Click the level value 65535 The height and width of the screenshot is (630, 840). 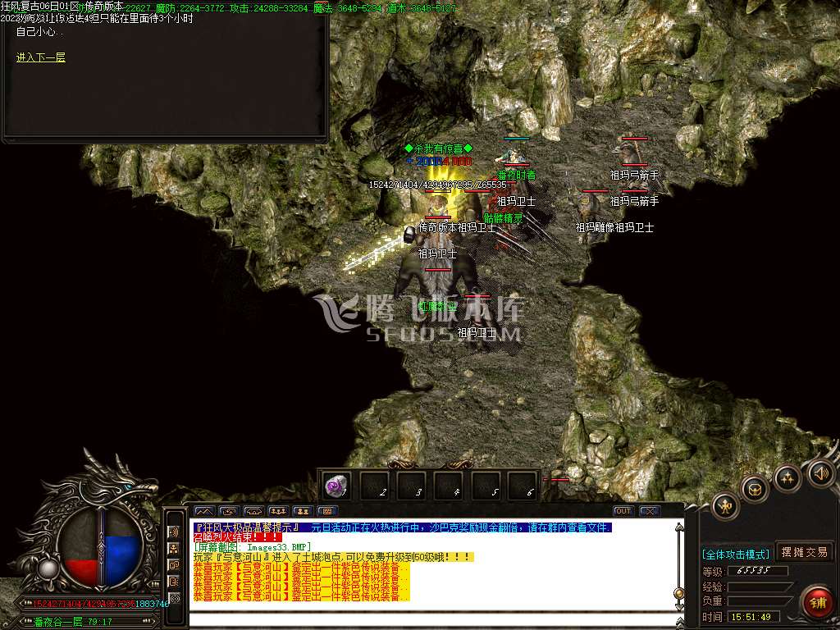coord(752,571)
